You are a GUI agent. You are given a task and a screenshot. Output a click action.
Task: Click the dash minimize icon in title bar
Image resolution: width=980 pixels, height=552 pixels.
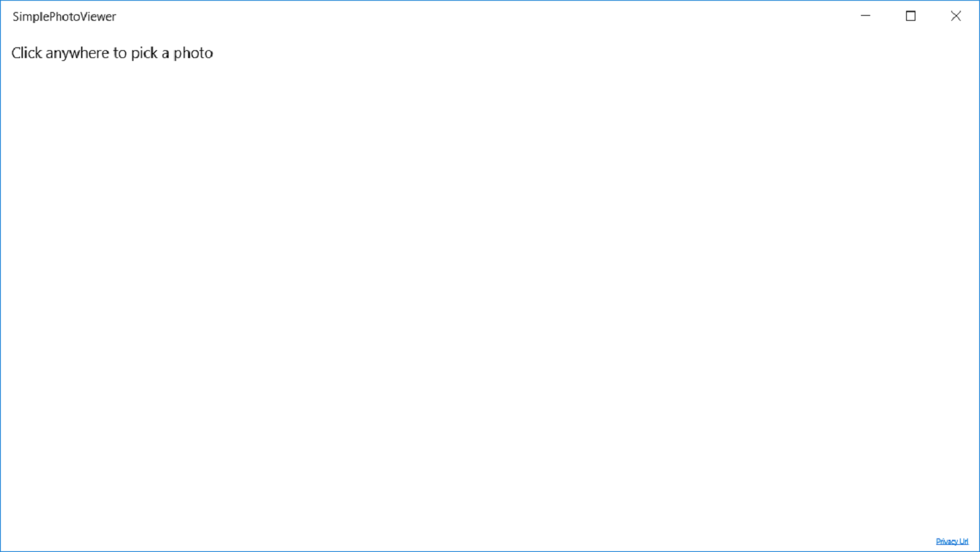pos(865,15)
